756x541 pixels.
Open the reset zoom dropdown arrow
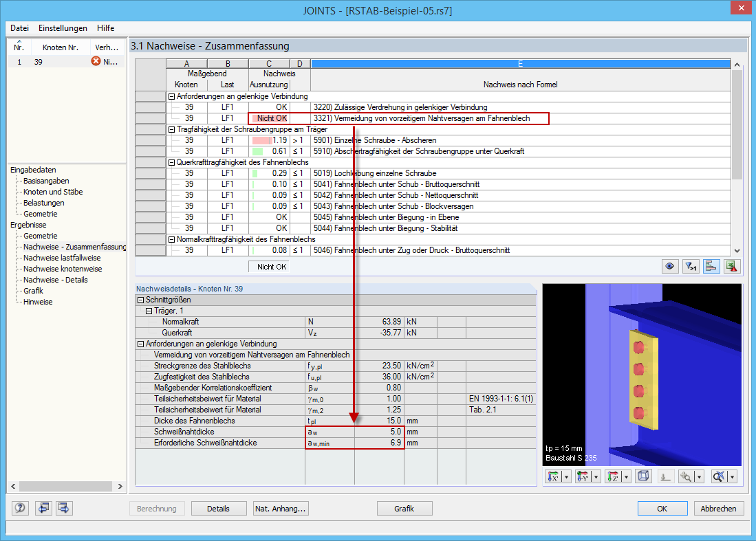pyautogui.click(x=733, y=476)
